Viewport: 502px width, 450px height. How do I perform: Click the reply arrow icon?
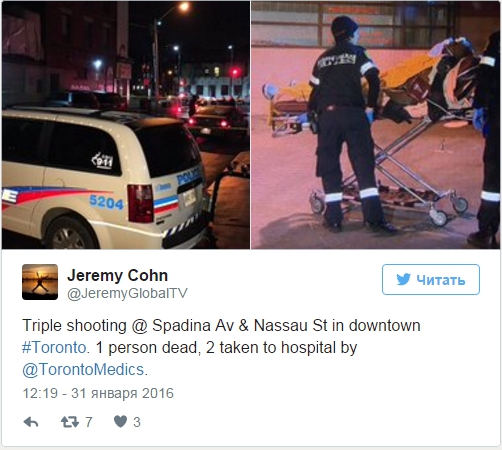(x=31, y=422)
